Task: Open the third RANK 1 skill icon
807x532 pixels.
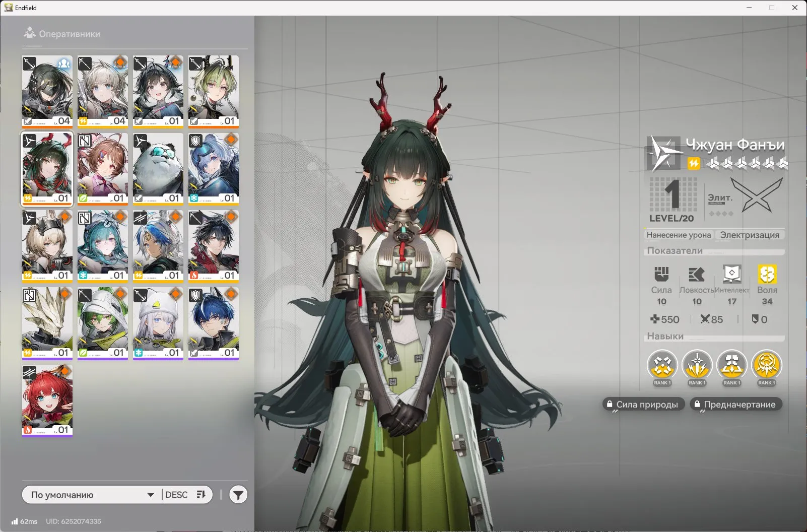Action: pyautogui.click(x=731, y=365)
